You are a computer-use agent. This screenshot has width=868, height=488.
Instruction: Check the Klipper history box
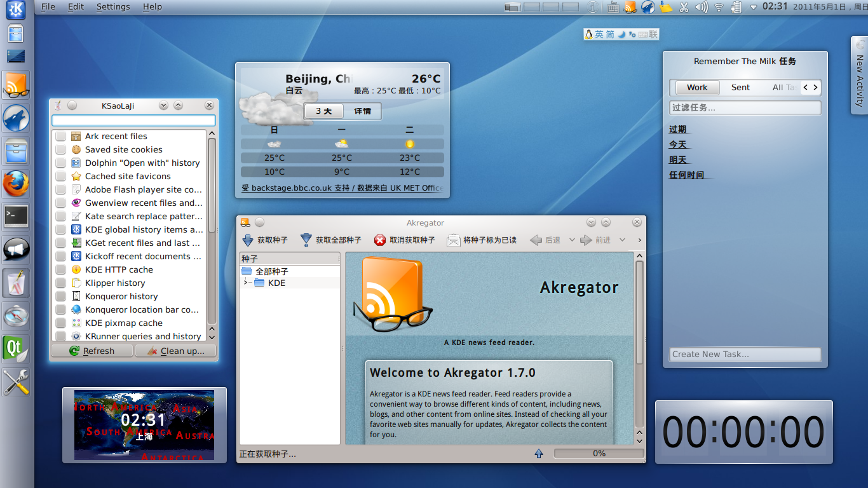60,283
